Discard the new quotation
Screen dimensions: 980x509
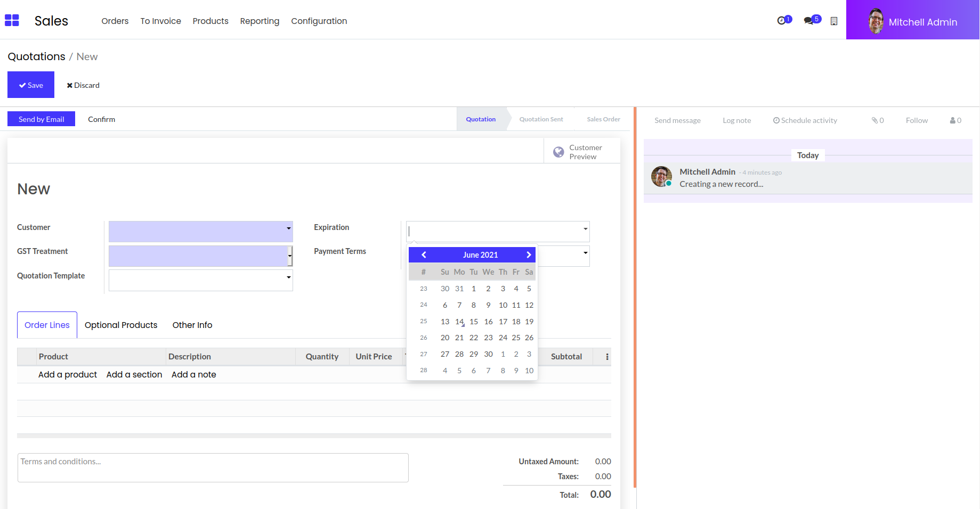(x=83, y=85)
